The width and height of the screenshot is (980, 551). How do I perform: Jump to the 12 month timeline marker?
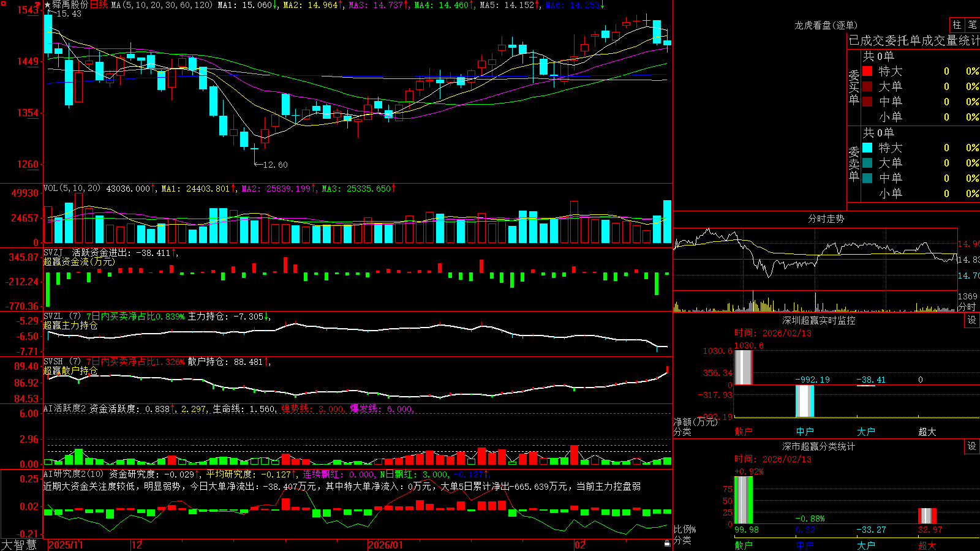137,545
